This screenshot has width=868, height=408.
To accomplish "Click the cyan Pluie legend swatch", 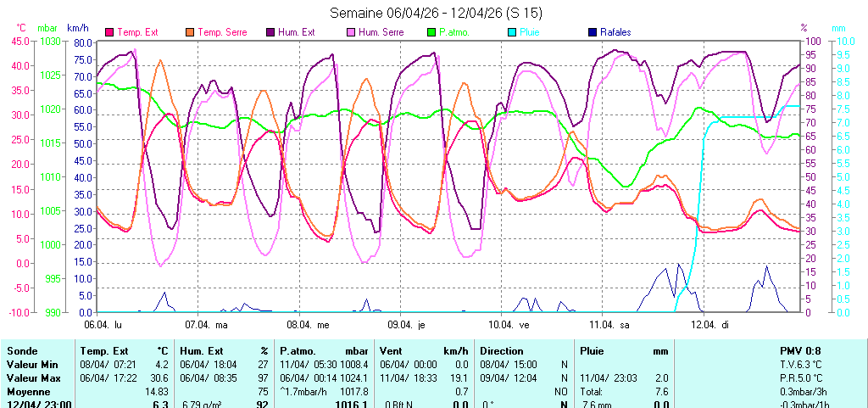I will point(512,32).
